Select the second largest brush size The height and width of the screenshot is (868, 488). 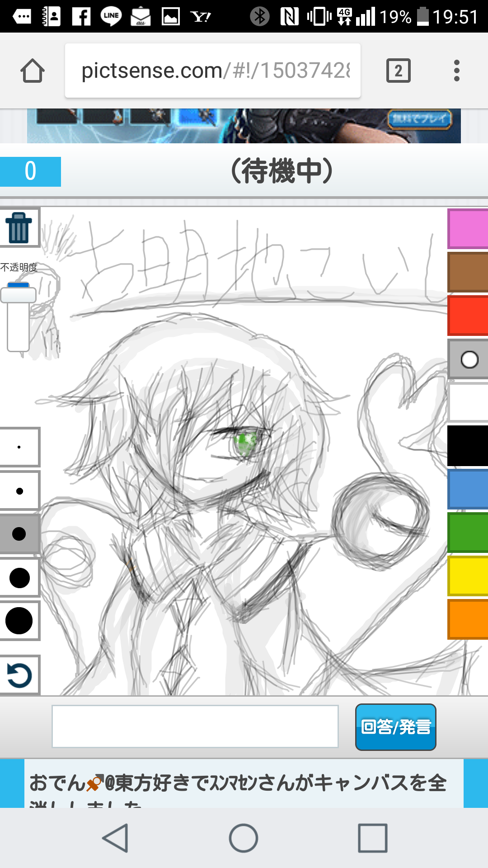click(x=19, y=578)
